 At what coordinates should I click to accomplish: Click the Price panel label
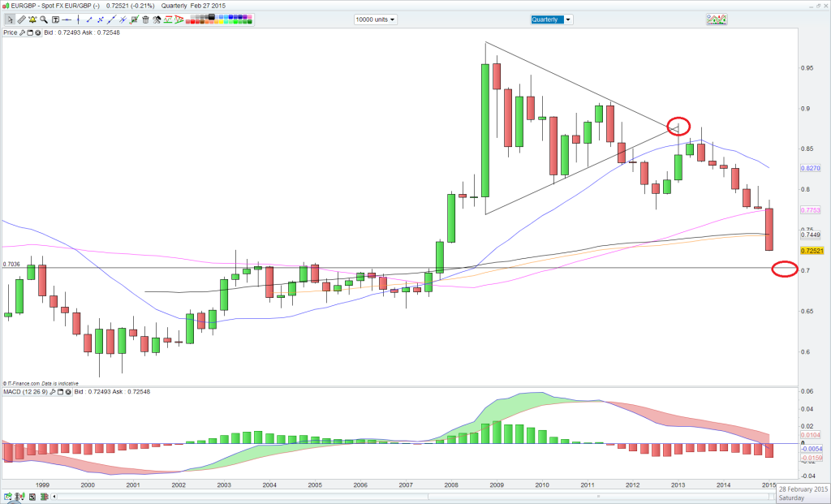[x=10, y=32]
